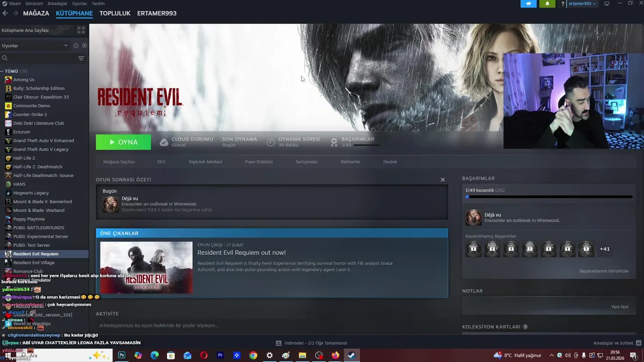Open the Arkadaşlar menu

click(x=57, y=4)
